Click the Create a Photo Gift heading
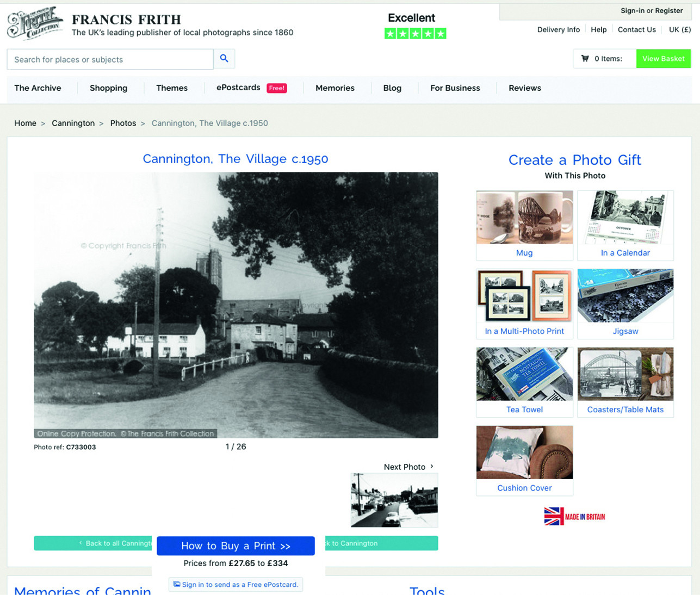Image resolution: width=700 pixels, height=595 pixels. (x=575, y=160)
